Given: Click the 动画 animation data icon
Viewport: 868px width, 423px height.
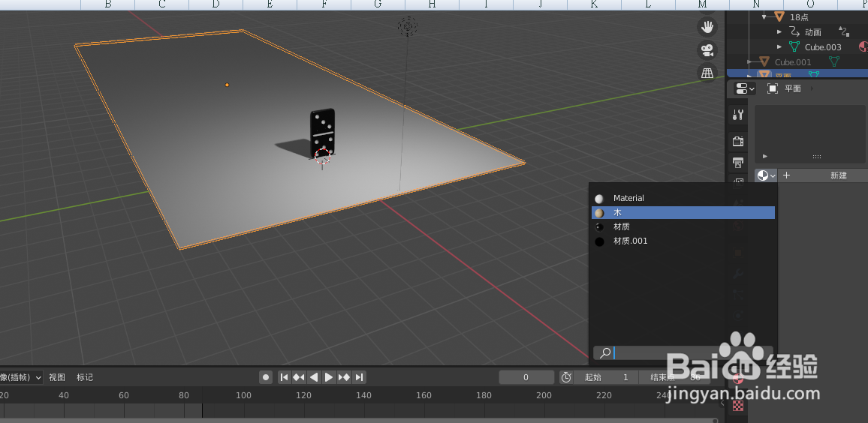Looking at the screenshot, I should pos(794,32).
